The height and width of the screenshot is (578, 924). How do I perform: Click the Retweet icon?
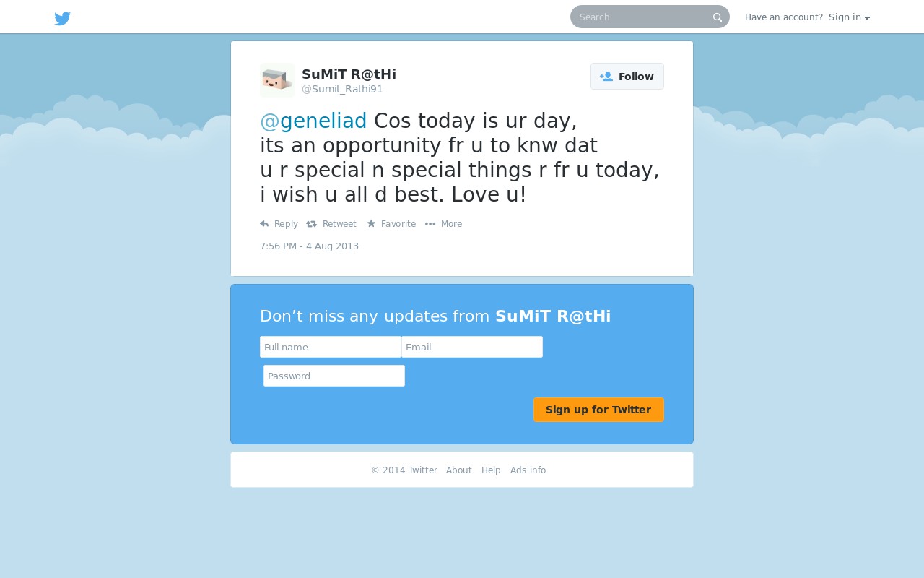[311, 224]
